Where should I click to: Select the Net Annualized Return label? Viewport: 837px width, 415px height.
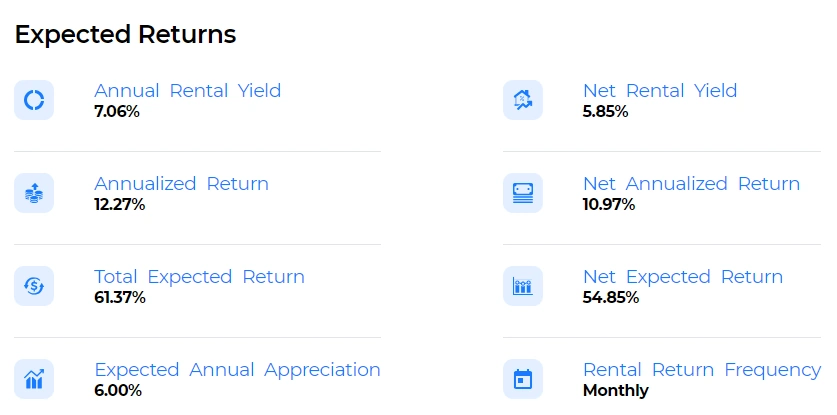(691, 184)
